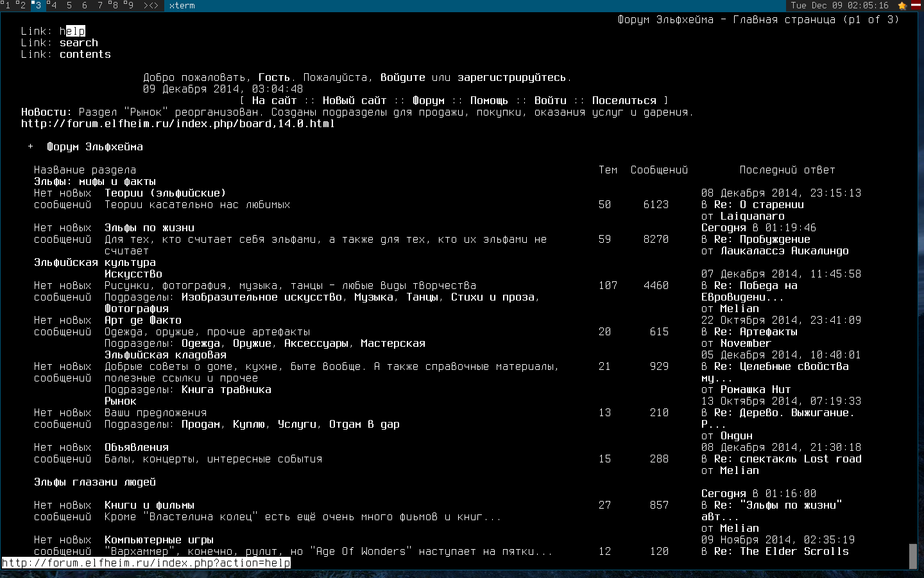Viewport: 924px width, 578px height.
Task: Open the 'Одежда' sub-board
Action: [x=201, y=343]
